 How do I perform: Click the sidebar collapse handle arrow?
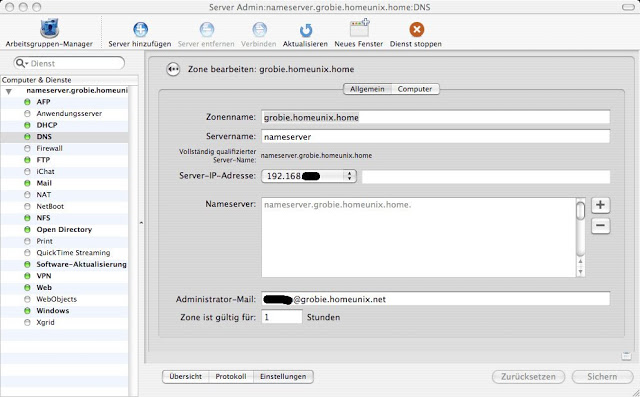click(141, 223)
